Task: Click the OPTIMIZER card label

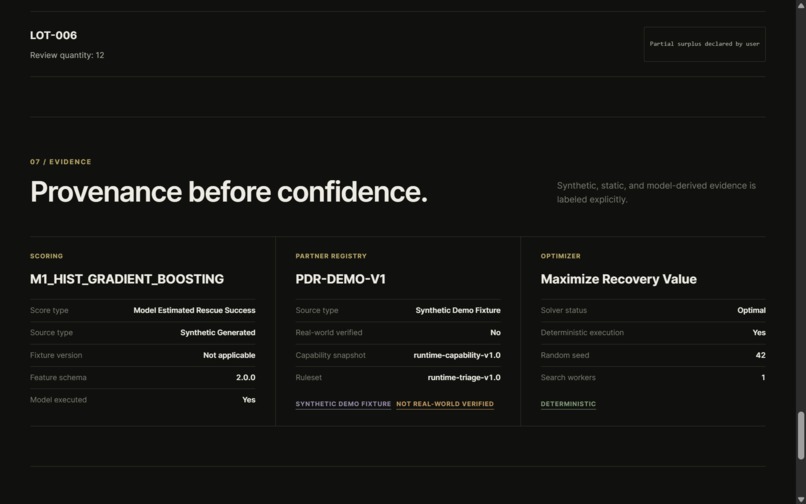Action: click(560, 256)
